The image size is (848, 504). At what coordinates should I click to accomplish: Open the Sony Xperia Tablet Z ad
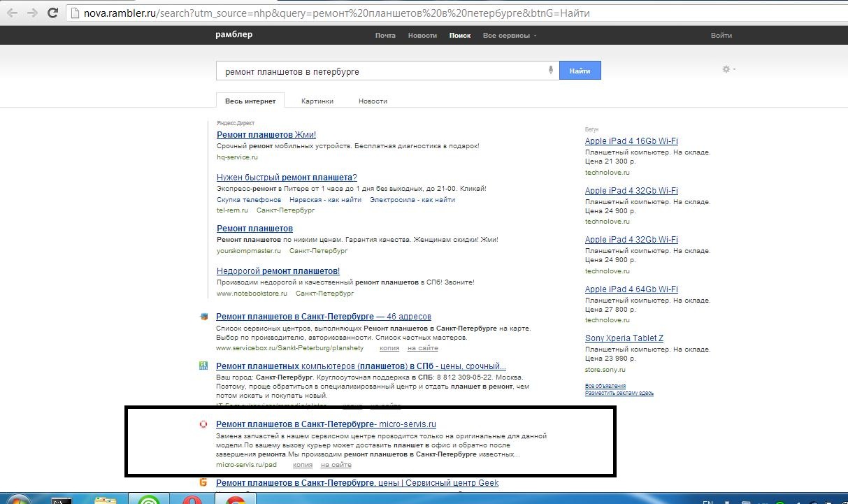click(x=624, y=338)
